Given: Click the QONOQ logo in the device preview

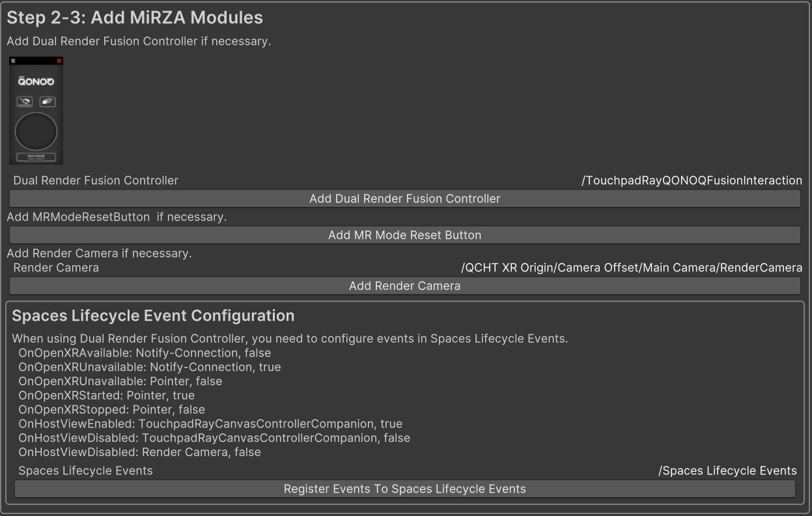Looking at the screenshot, I should tap(35, 81).
